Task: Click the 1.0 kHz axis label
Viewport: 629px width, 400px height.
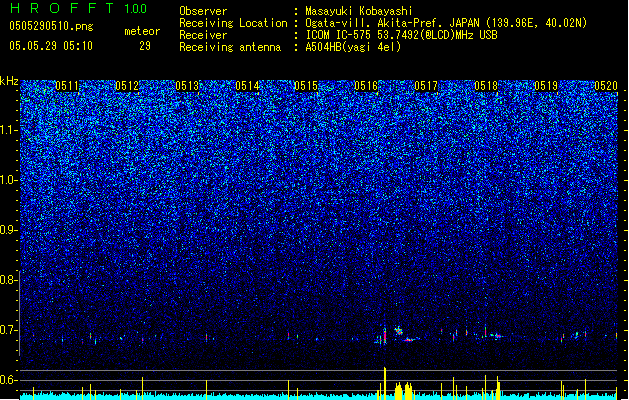Action: [x=9, y=180]
